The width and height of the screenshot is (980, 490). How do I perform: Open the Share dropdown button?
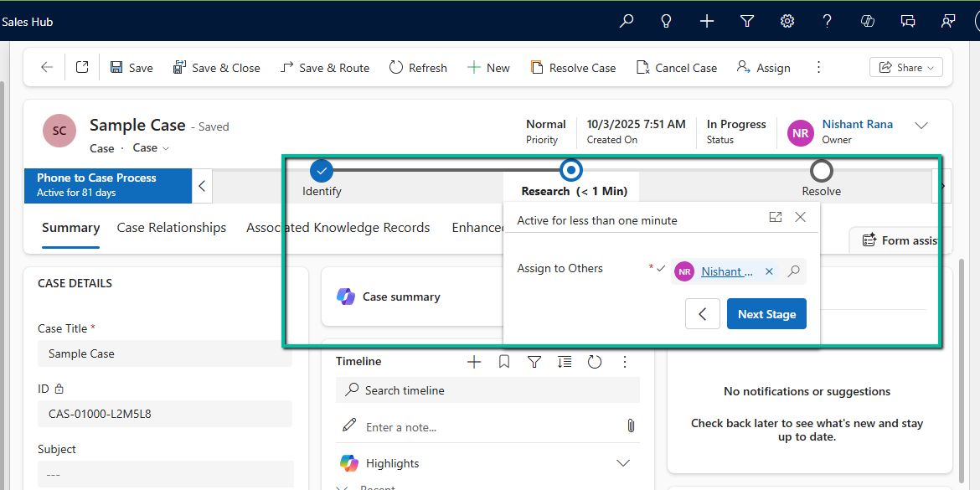906,68
